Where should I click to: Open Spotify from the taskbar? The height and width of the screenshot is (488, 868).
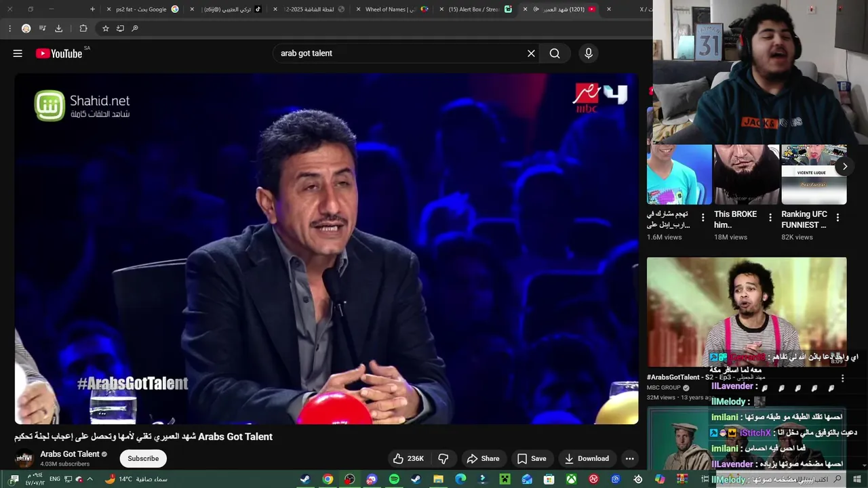click(394, 479)
